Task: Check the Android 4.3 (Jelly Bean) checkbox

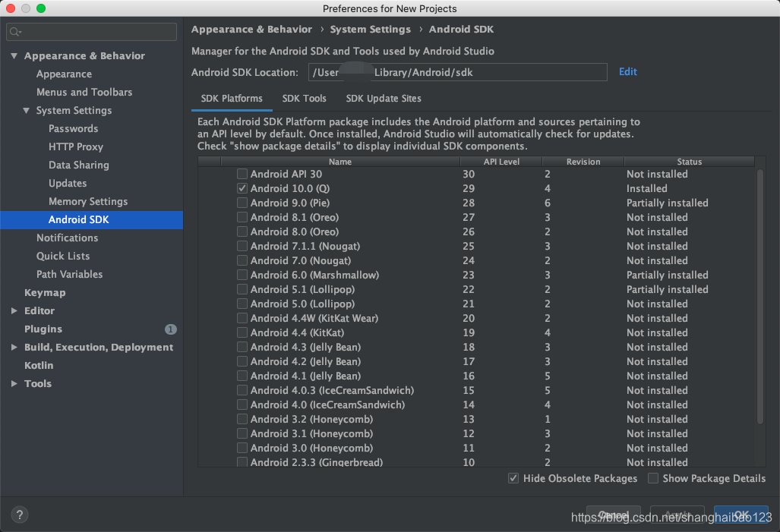Action: (242, 347)
